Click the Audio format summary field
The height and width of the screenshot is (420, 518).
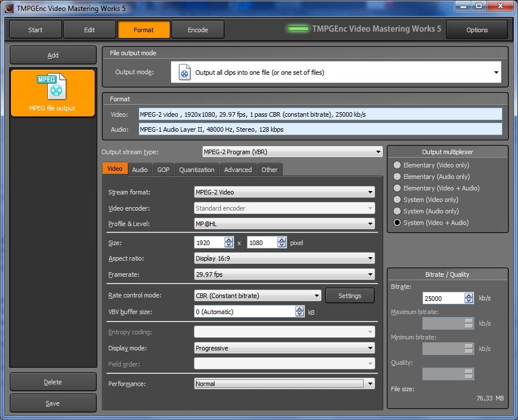click(321, 129)
